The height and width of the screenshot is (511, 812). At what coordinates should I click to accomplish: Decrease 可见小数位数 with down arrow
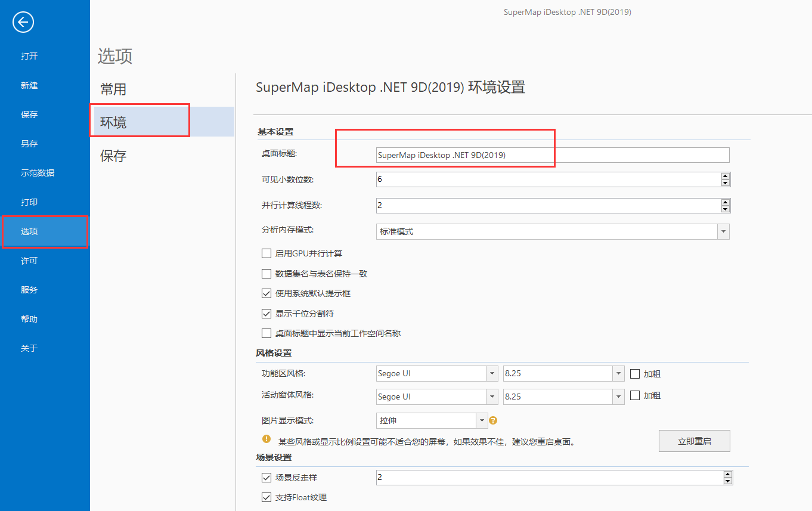(725, 183)
